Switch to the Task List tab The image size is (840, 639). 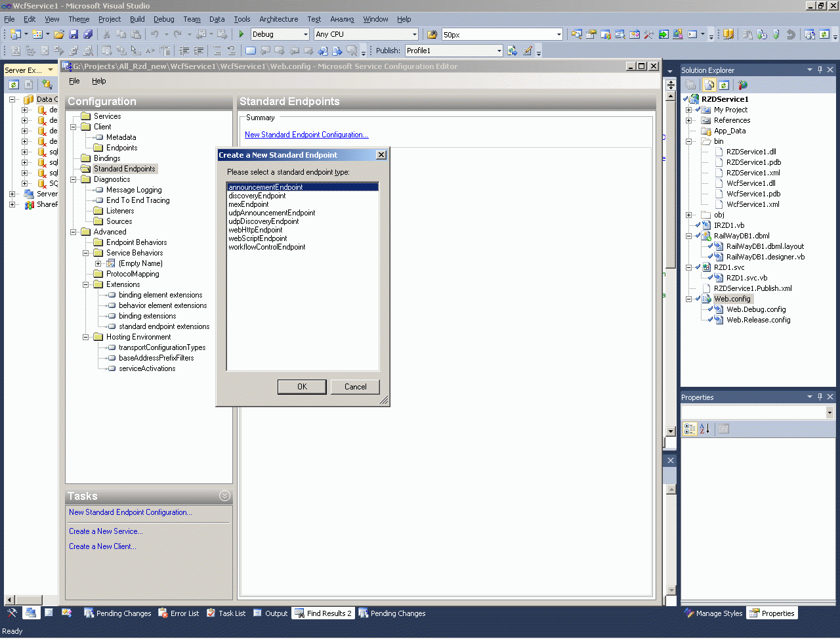(x=226, y=613)
